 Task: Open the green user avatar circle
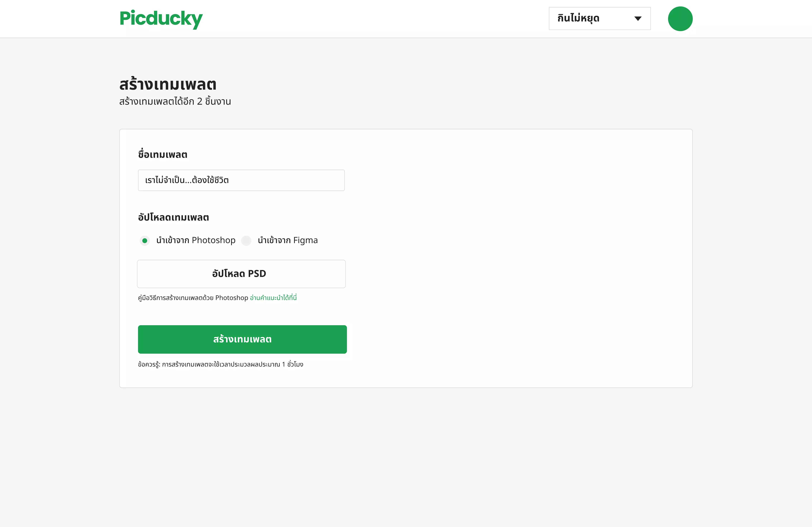tap(680, 19)
